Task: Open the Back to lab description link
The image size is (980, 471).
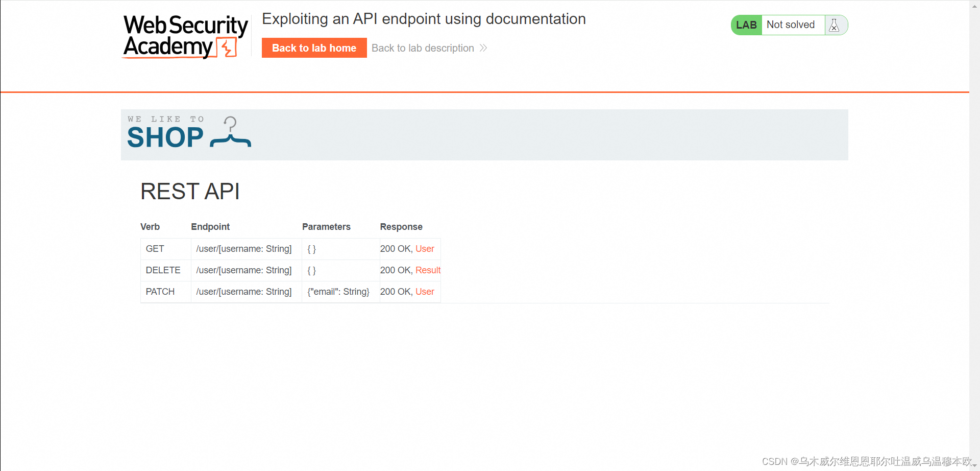Action: point(422,48)
